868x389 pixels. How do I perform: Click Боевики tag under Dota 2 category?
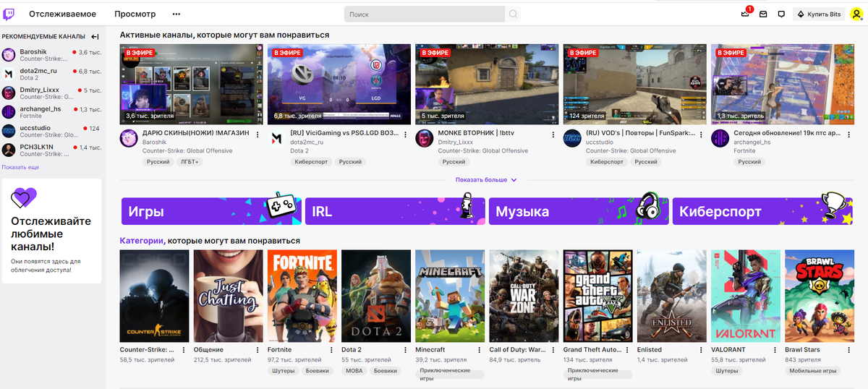point(386,371)
